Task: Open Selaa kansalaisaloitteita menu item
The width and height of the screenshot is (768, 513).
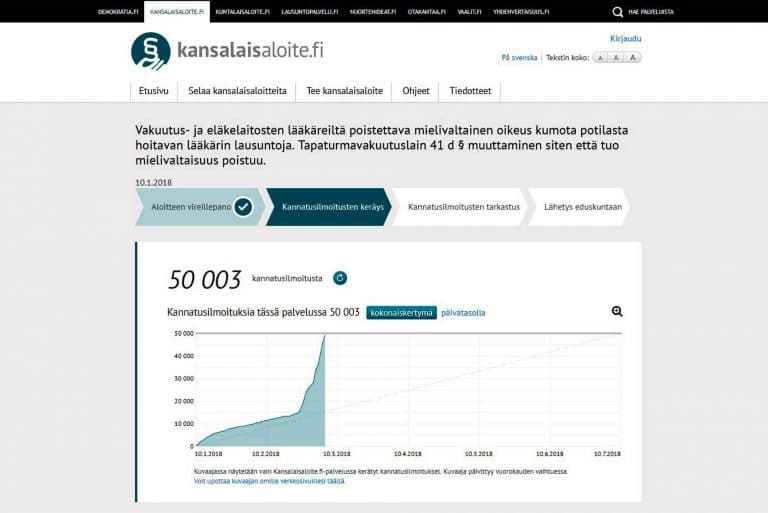Action: pyautogui.click(x=237, y=91)
